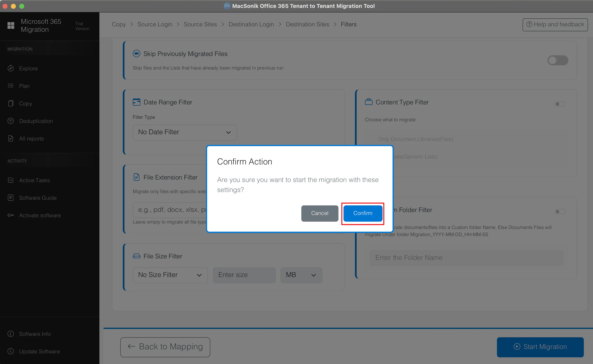Click the File Extension Filter icon

coord(137,177)
